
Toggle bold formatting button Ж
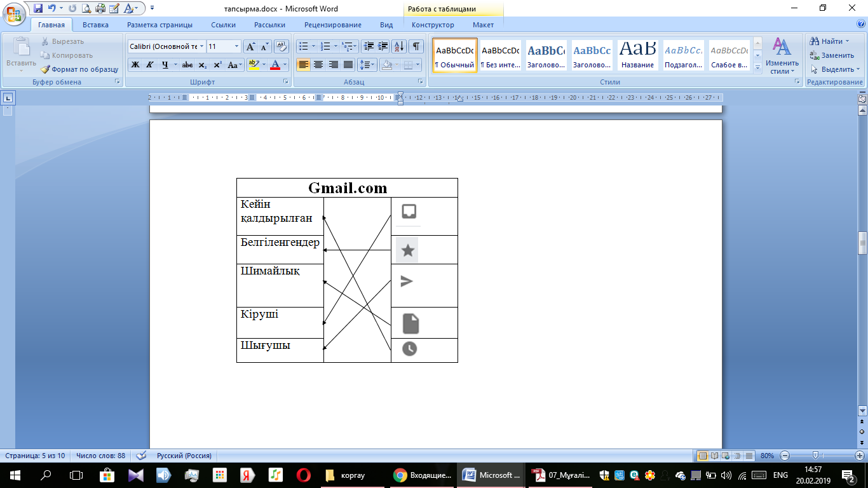(135, 65)
